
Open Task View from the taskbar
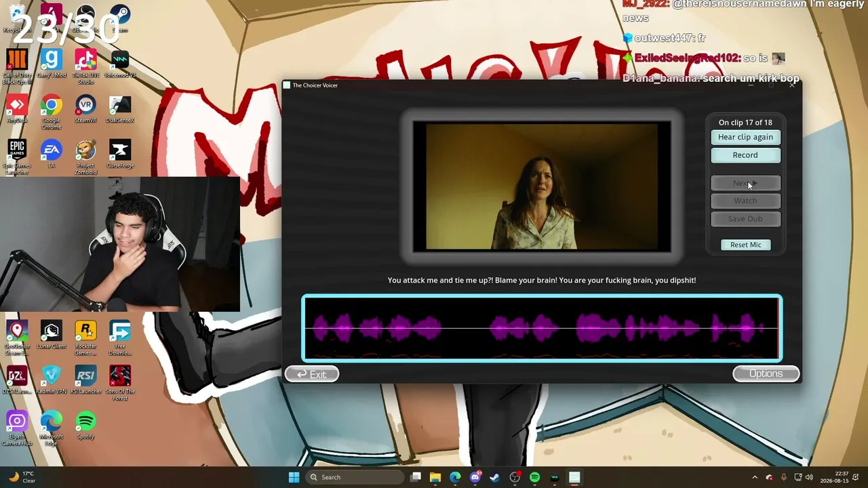pos(416,477)
